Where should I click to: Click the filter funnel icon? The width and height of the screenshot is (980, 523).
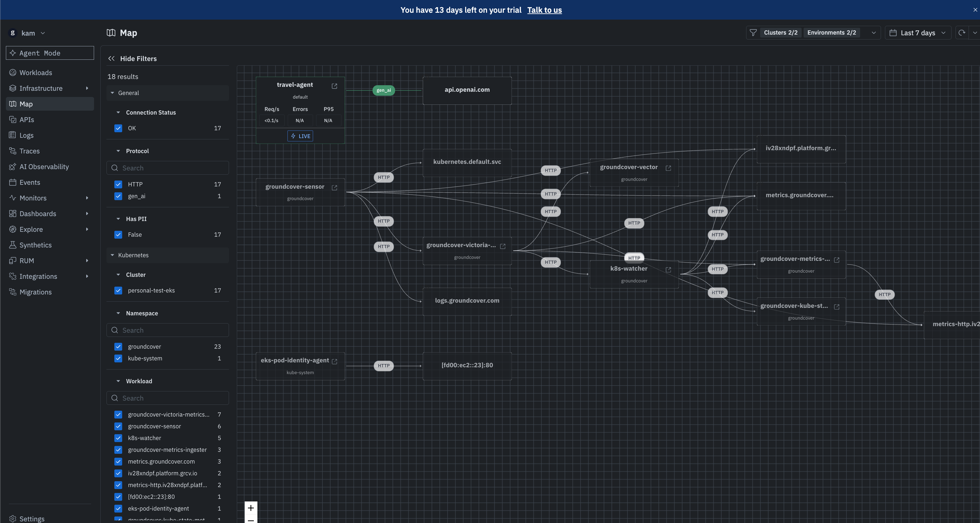click(753, 33)
